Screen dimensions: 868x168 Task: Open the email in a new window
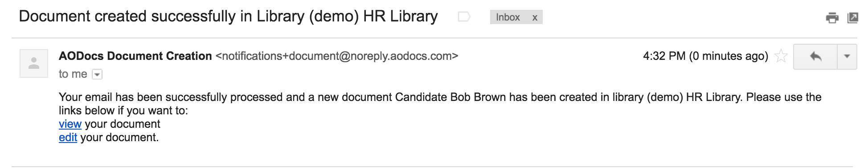[852, 18]
